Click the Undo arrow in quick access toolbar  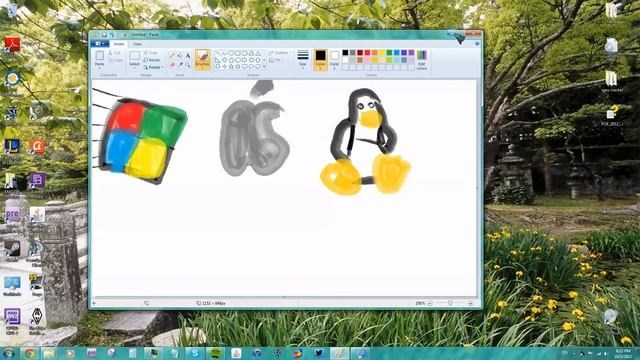112,35
